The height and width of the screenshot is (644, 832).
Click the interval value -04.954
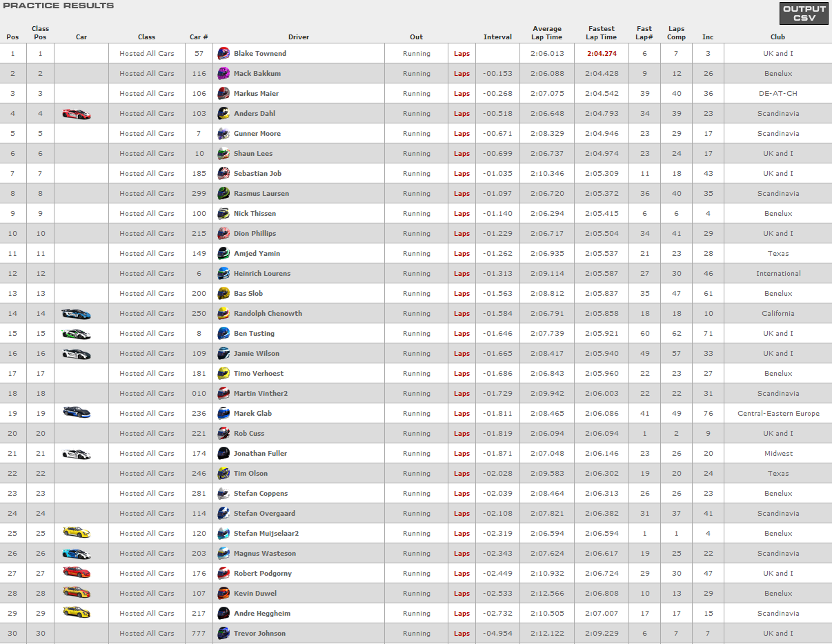(497, 634)
